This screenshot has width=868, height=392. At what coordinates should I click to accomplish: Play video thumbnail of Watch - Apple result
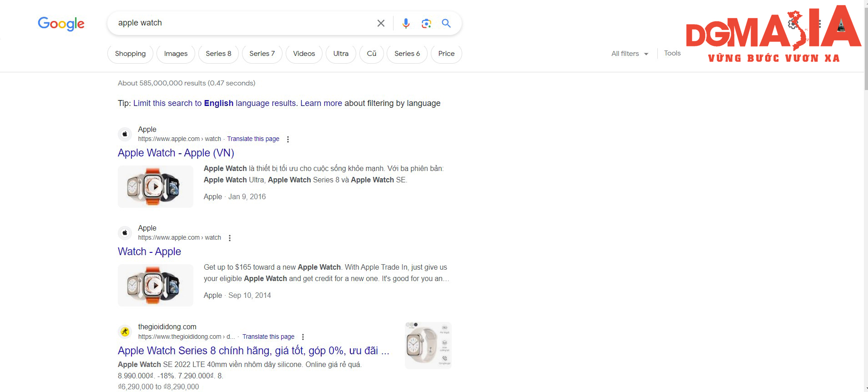pyautogui.click(x=156, y=285)
